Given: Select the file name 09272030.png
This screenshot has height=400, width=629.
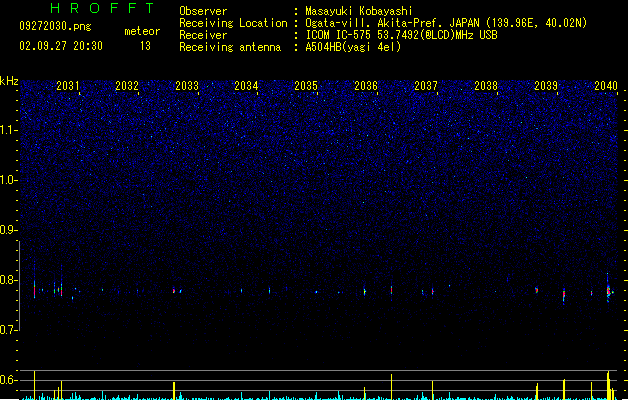Looking at the screenshot, I should [55, 26].
